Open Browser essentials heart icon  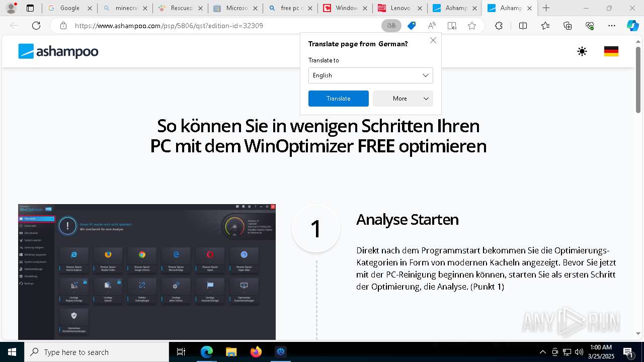pos(590,26)
